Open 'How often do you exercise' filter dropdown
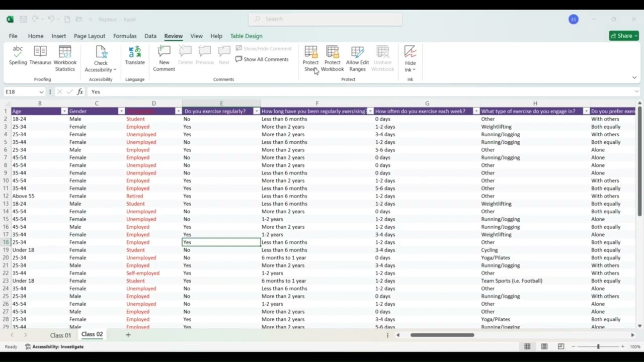Image resolution: width=644 pixels, height=362 pixels. click(476, 111)
